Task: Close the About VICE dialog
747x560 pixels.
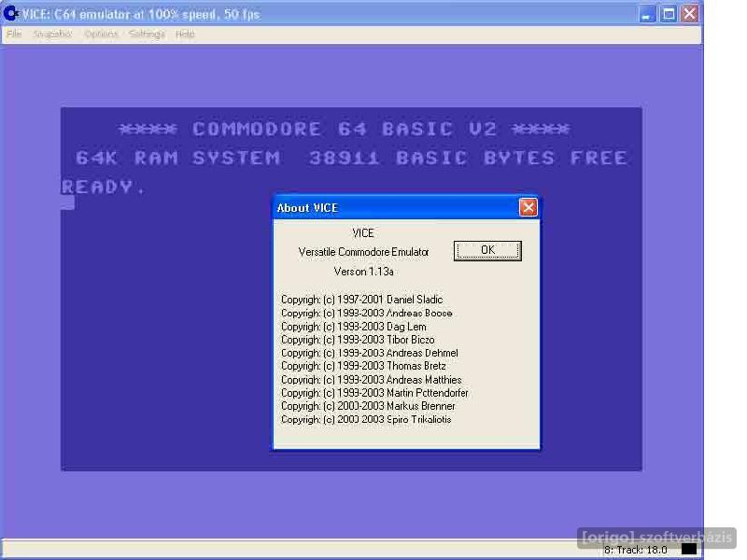Action: pos(528,207)
